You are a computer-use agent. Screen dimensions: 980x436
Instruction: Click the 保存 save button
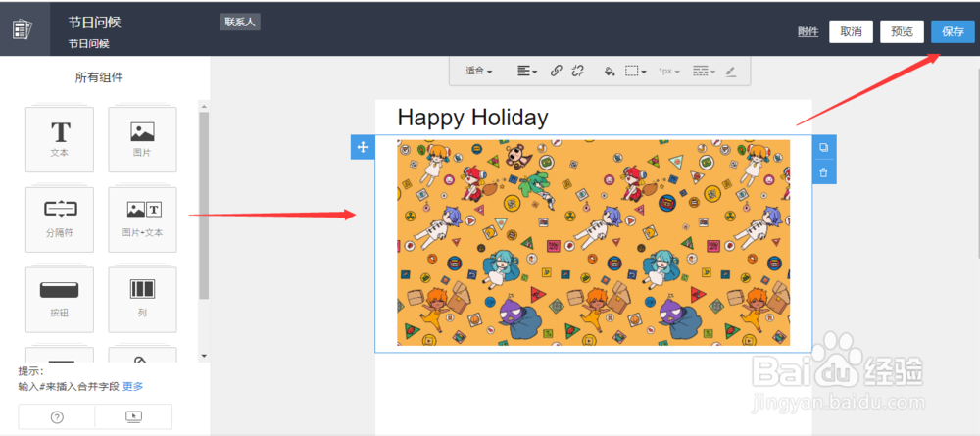tap(954, 32)
